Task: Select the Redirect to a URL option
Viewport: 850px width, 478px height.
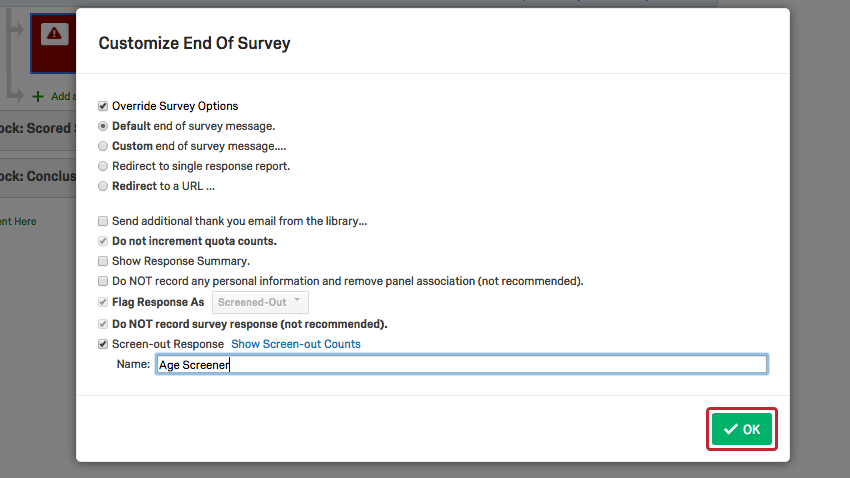Action: point(103,186)
